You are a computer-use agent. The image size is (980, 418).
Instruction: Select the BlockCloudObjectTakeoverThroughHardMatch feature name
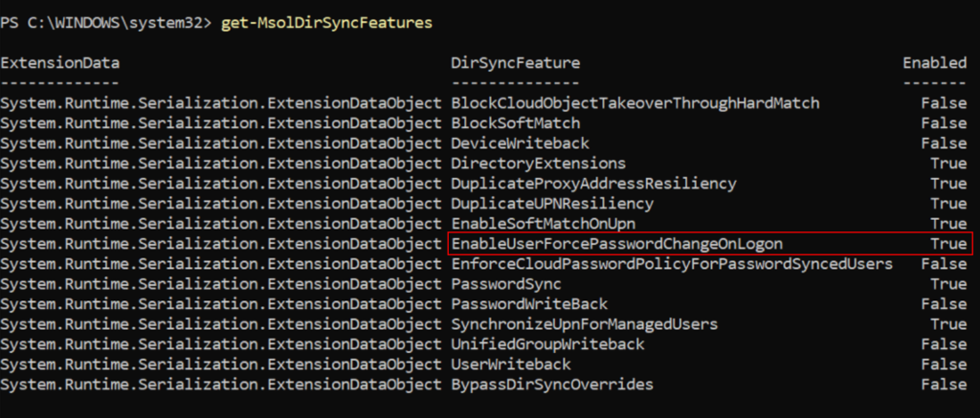[x=635, y=102]
